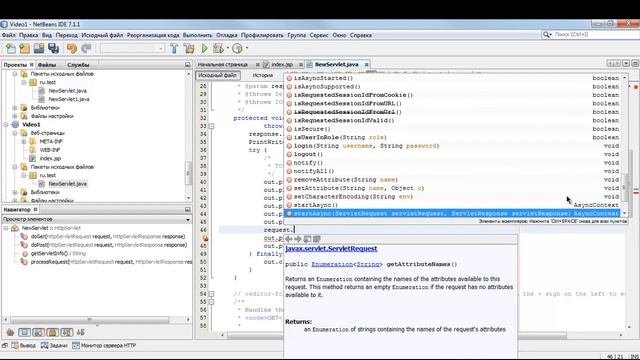Open the Отладка menu

[x=227, y=35]
